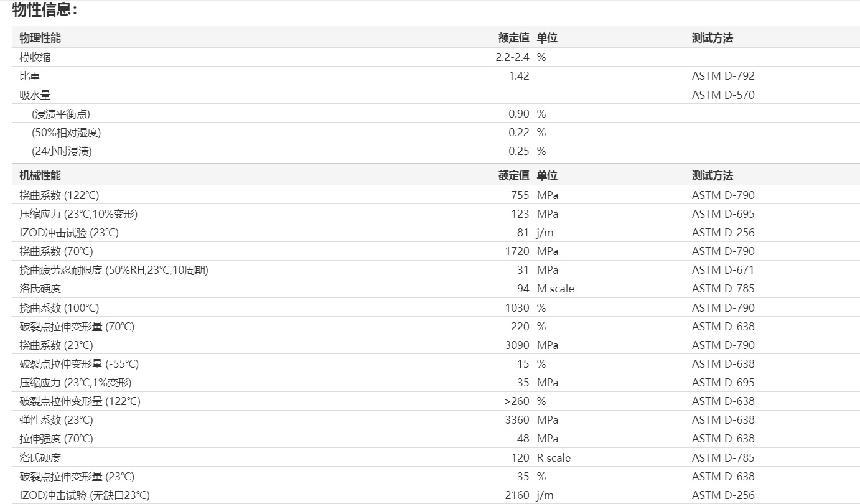Click the 比重 value 1.42

(x=518, y=76)
